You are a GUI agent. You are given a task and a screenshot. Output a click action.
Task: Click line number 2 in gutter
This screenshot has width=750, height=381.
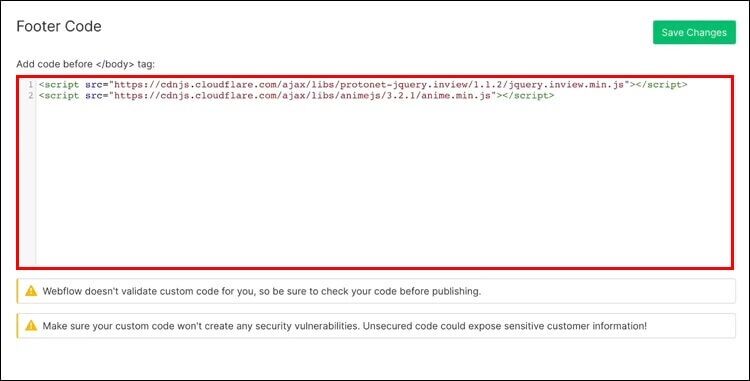tap(31, 96)
